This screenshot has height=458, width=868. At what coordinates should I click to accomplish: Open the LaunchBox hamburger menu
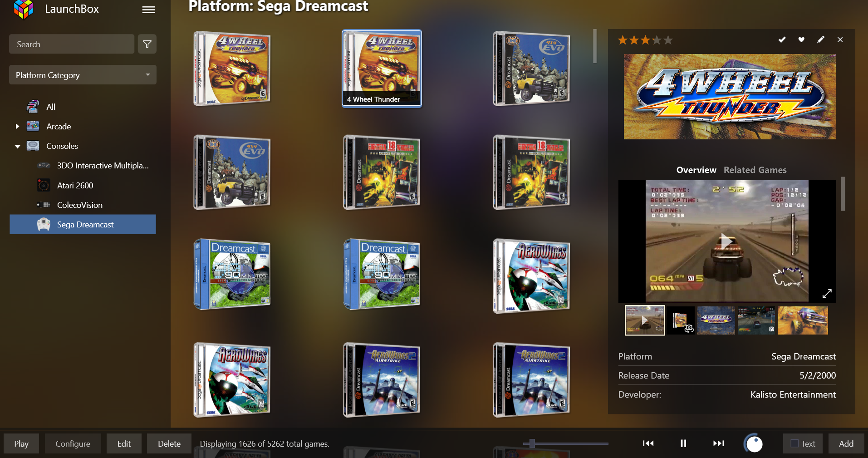click(x=148, y=10)
